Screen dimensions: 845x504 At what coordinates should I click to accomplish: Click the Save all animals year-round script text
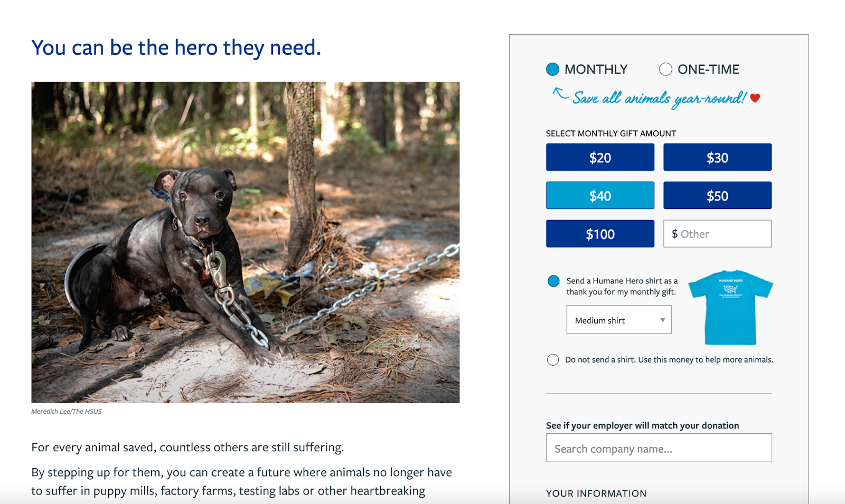tap(659, 99)
